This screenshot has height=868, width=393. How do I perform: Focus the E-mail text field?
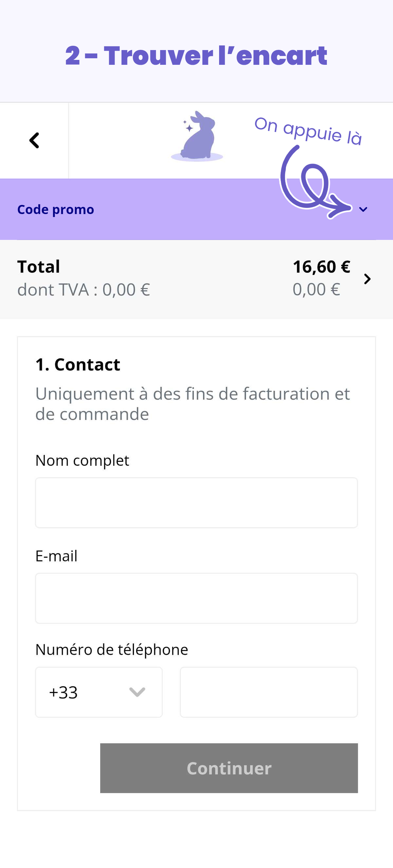click(x=196, y=598)
